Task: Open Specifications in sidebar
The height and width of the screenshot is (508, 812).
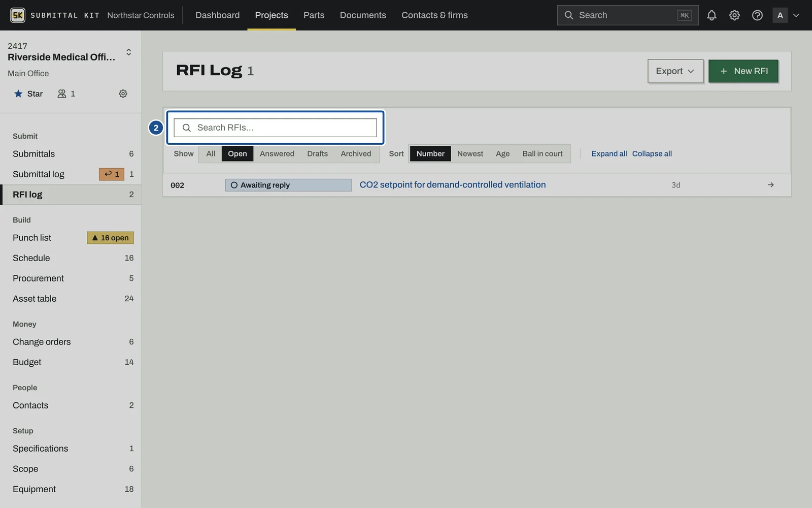Action: 71,449
